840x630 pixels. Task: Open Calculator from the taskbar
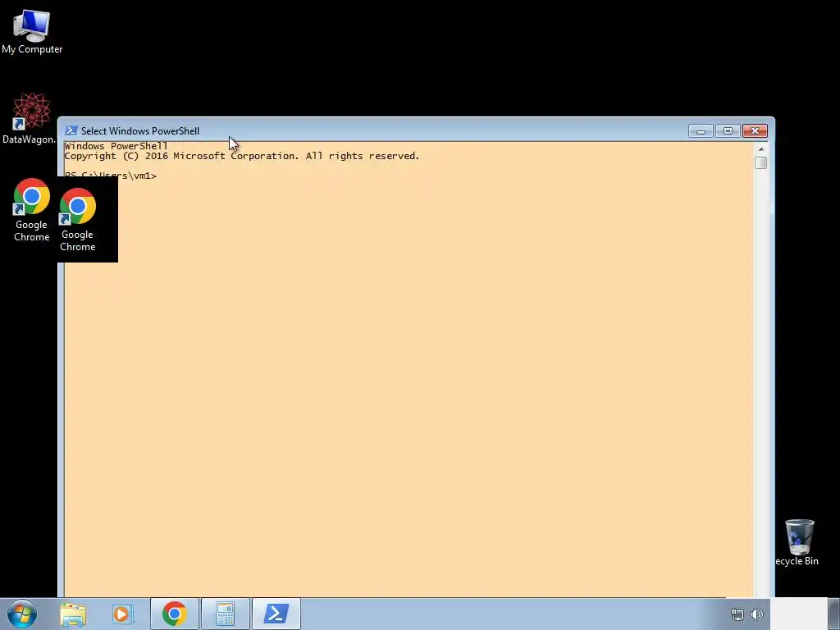[225, 614]
